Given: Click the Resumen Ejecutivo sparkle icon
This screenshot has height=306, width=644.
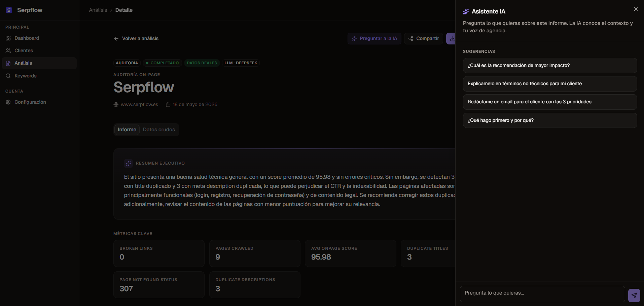Looking at the screenshot, I should 128,163.
